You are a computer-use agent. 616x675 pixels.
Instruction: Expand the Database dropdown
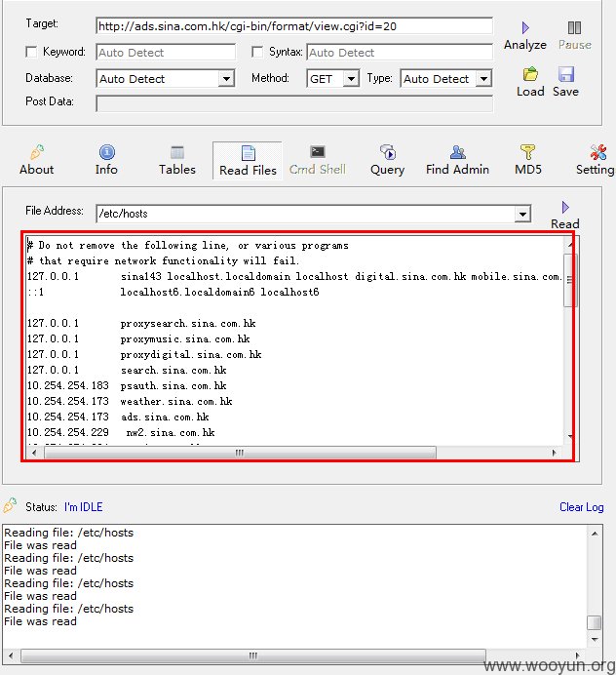(x=226, y=79)
